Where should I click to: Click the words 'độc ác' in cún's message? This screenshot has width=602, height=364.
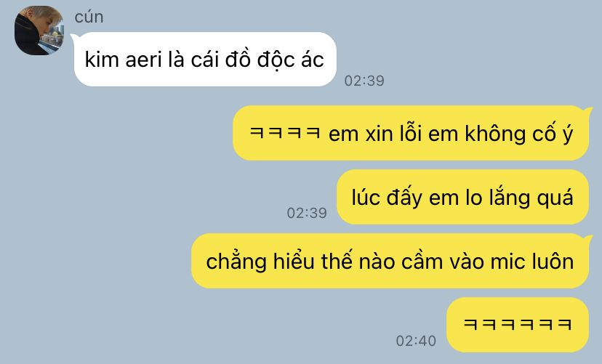coord(291,60)
